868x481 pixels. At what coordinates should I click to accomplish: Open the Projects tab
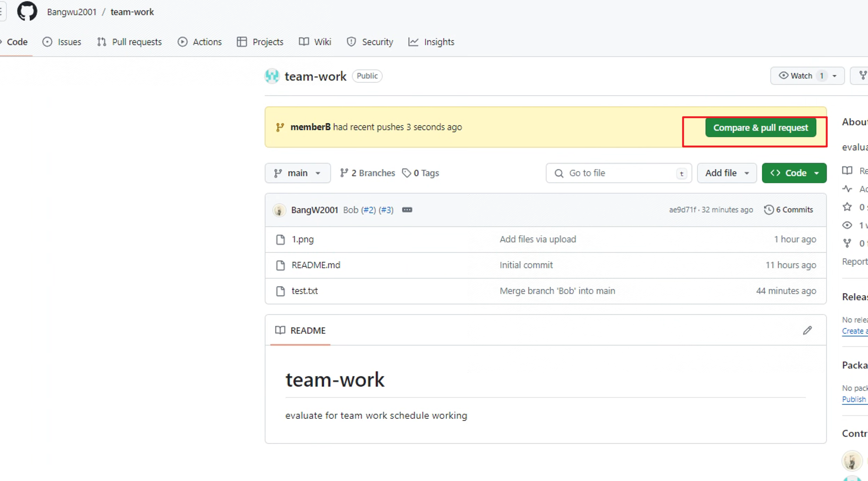click(x=260, y=42)
